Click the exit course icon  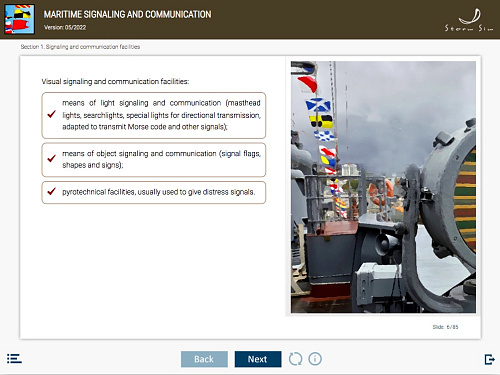click(489, 359)
